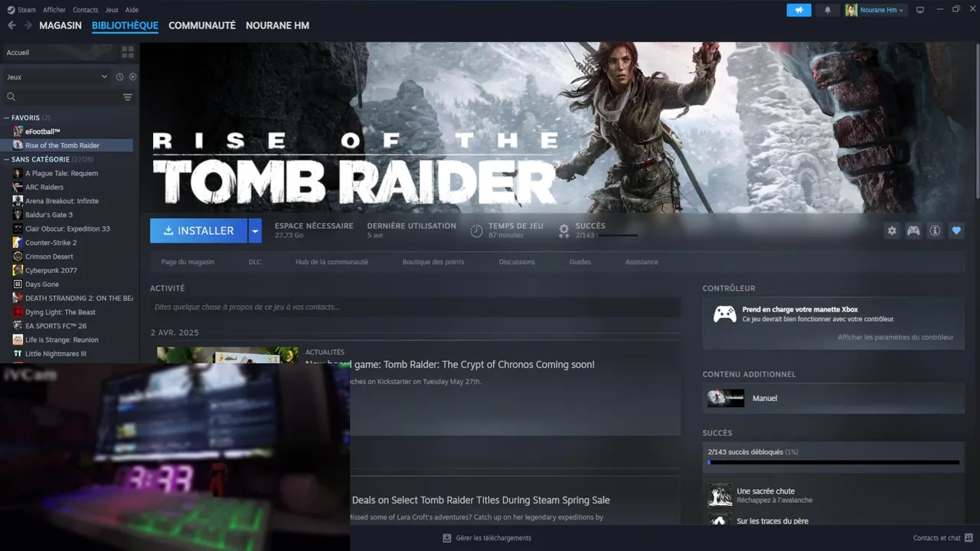This screenshot has width=980, height=551.
Task: Open the recent activity clock icon
Action: 119,77
